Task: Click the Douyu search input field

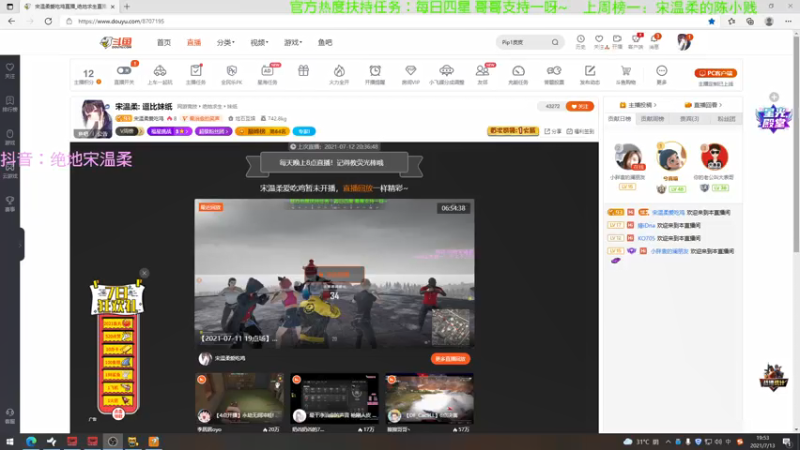Action: pyautogui.click(x=523, y=42)
